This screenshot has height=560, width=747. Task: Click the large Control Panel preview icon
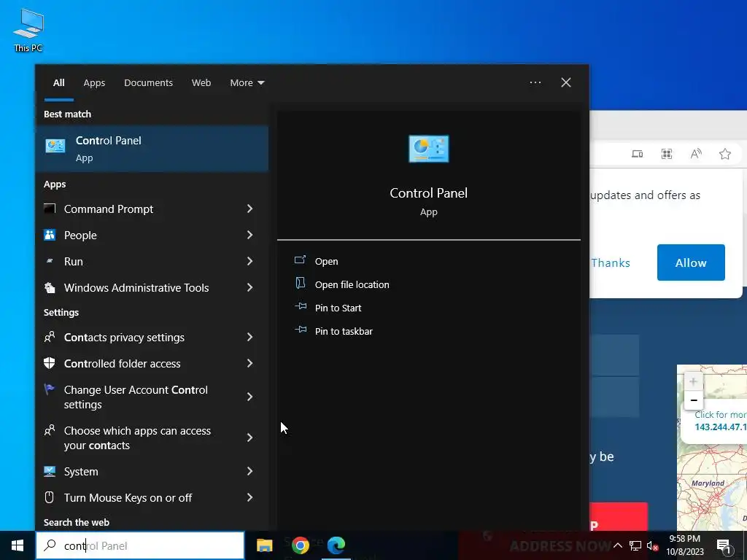[429, 149]
